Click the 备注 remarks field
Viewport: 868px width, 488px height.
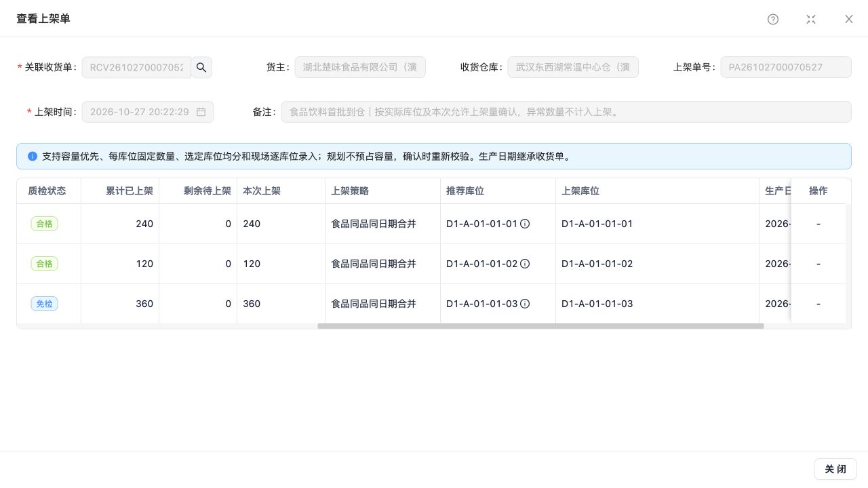pyautogui.click(x=566, y=112)
